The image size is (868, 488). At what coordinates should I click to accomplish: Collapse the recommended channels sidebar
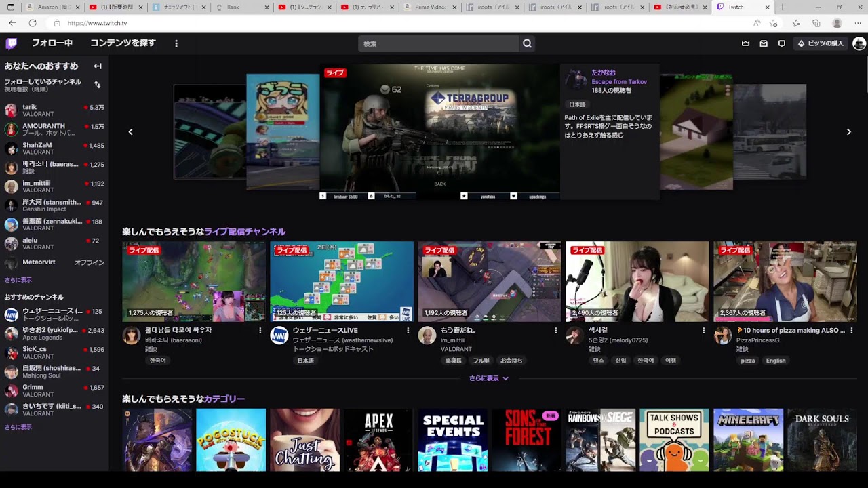click(98, 66)
